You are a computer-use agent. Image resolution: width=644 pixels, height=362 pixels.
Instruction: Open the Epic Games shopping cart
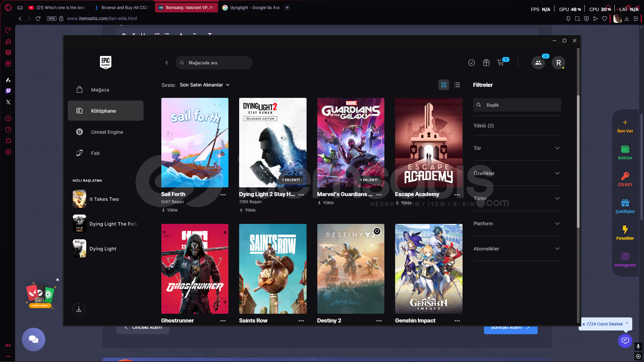501,63
